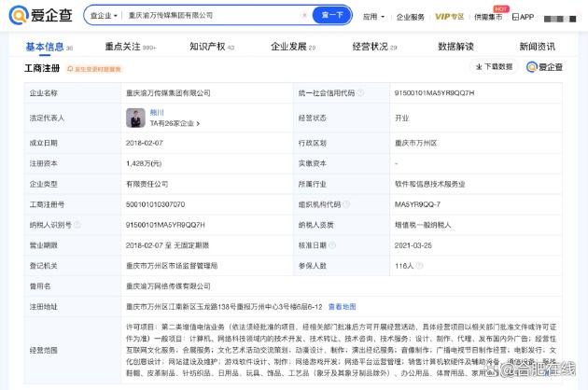Click help icon next to 核准日期
The image size is (588, 390).
tap(332, 245)
